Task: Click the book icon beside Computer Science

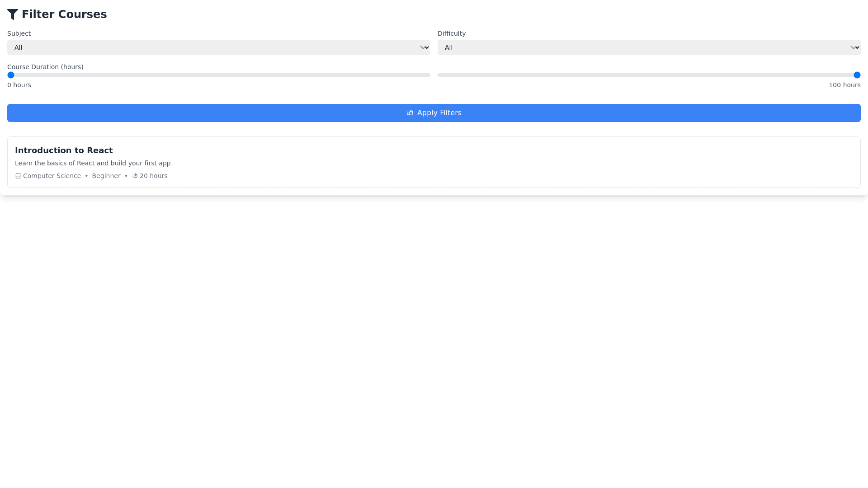Action: (18, 176)
